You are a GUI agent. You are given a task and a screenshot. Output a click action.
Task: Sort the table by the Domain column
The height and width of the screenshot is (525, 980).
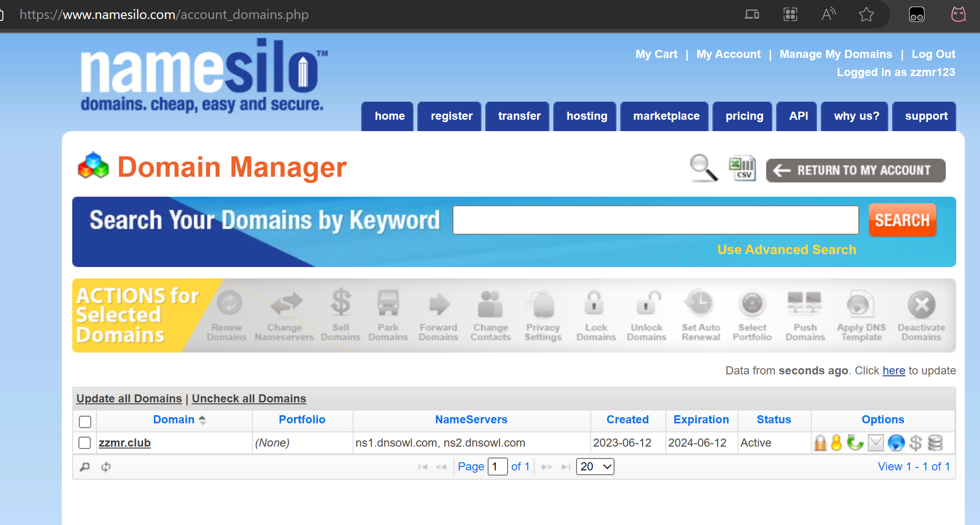(174, 420)
